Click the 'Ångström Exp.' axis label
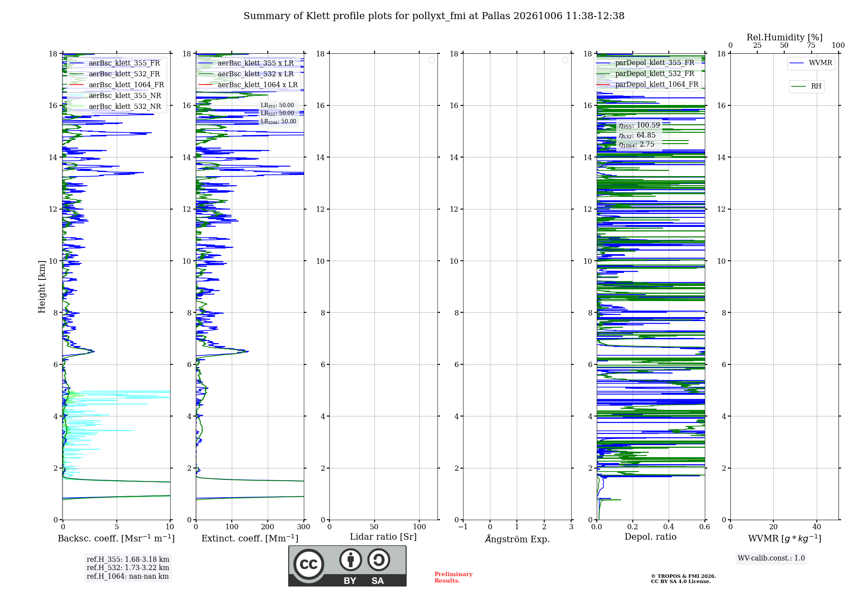The height and width of the screenshot is (590, 868). point(517,539)
